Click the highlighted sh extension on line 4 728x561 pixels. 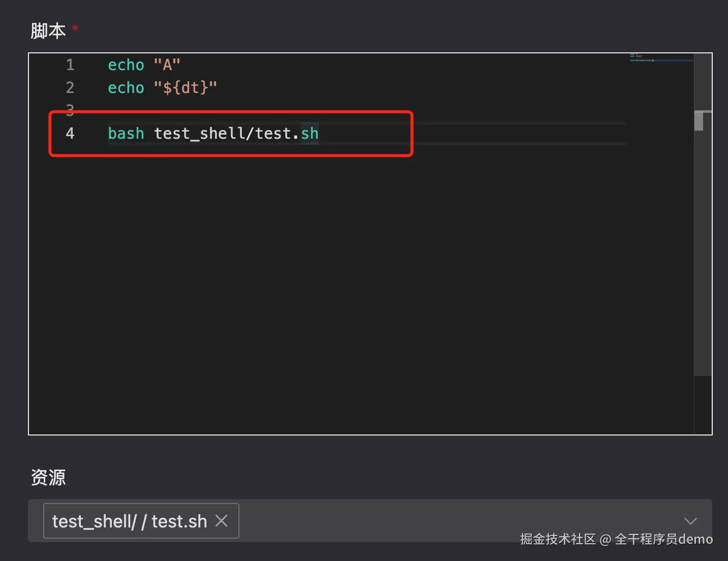pos(310,134)
